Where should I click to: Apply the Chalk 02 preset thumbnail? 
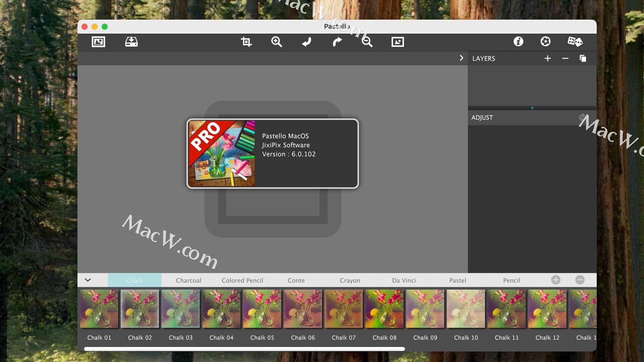[x=140, y=309]
